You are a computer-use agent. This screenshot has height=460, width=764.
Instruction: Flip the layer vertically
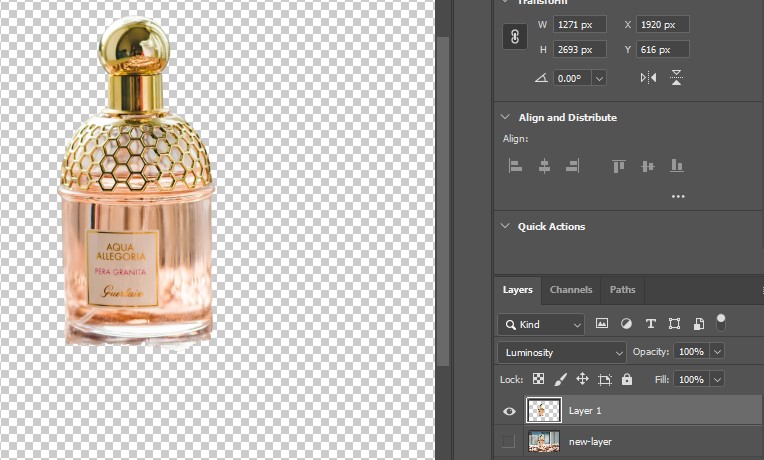point(676,77)
